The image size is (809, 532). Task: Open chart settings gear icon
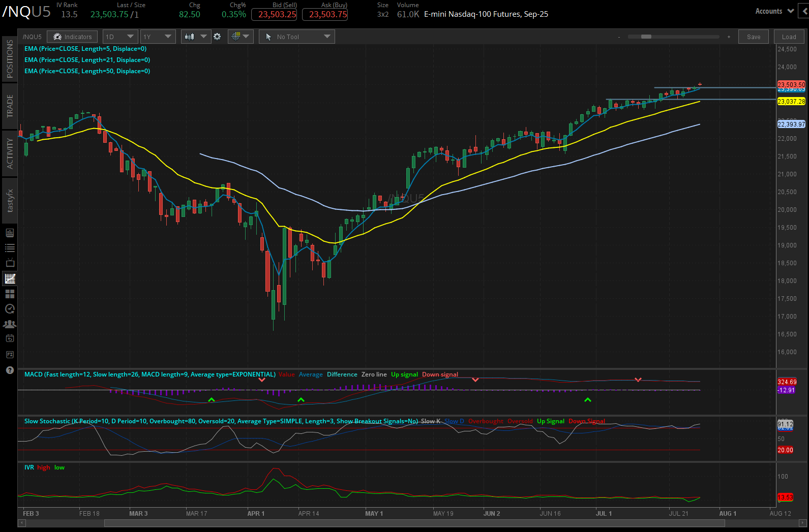point(217,37)
